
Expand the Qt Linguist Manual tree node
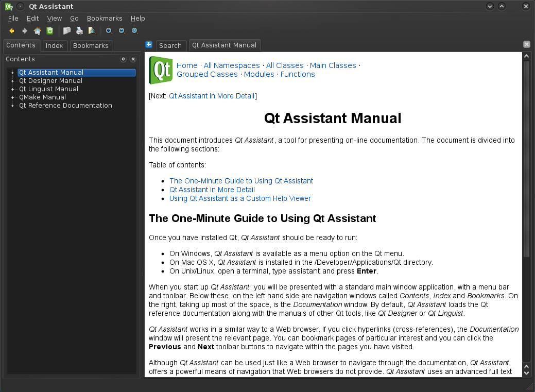(x=13, y=89)
